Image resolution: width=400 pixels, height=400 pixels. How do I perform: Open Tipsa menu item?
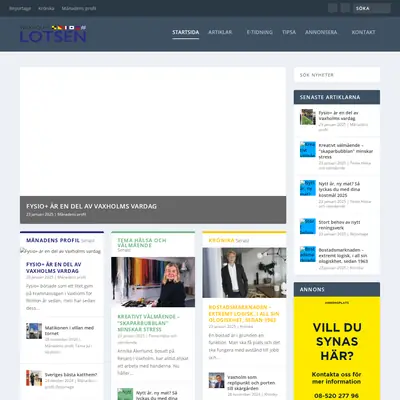(x=289, y=32)
